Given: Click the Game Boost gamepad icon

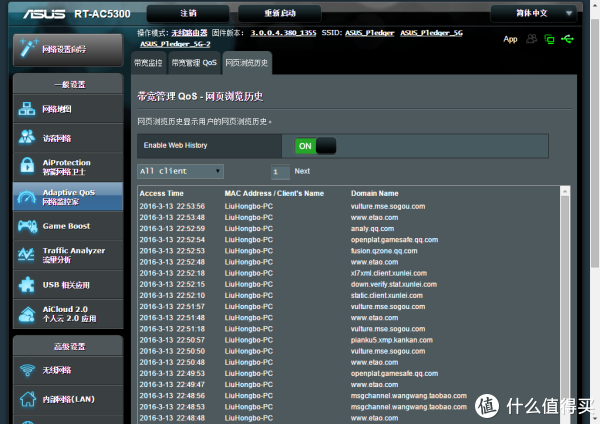Looking at the screenshot, I should pos(27,226).
